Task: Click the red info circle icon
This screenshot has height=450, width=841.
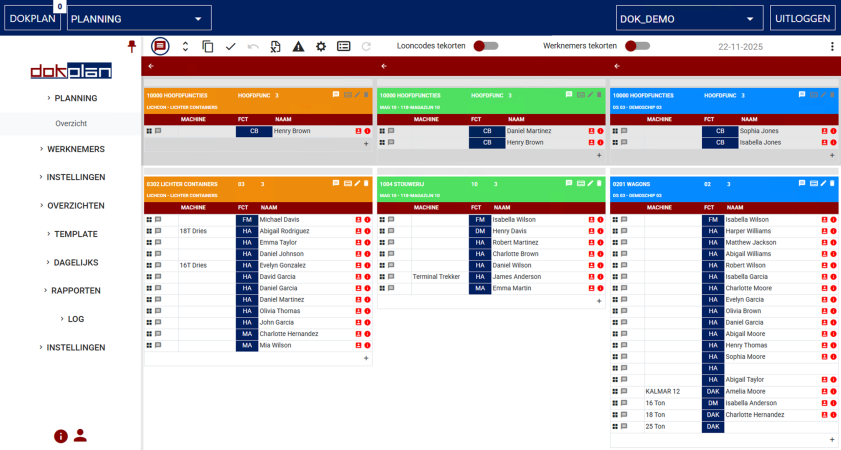Action: [61, 436]
